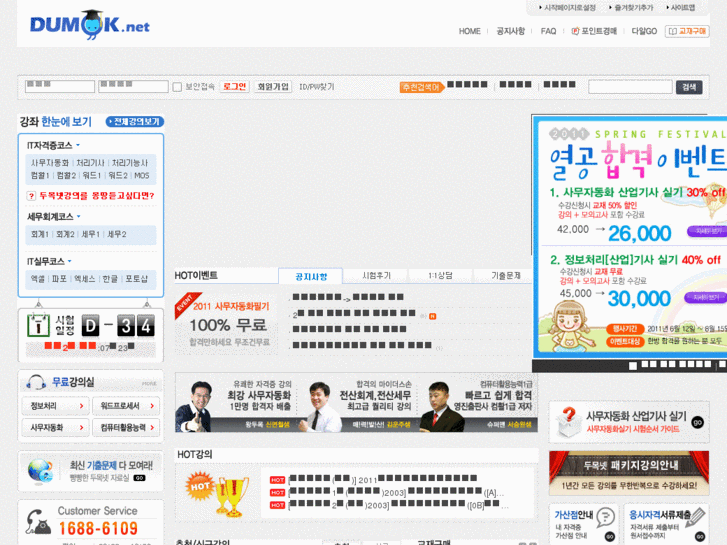This screenshot has height=545, width=727.
Task: Open 워드프로세서 free lecture arrow button
Action: click(126, 406)
